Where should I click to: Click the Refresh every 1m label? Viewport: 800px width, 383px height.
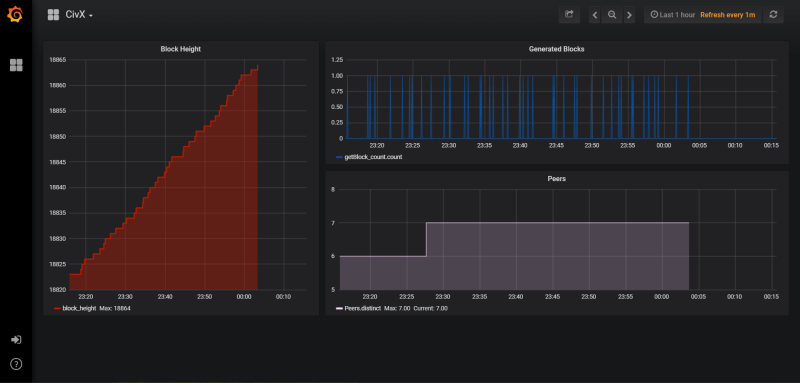coord(727,15)
